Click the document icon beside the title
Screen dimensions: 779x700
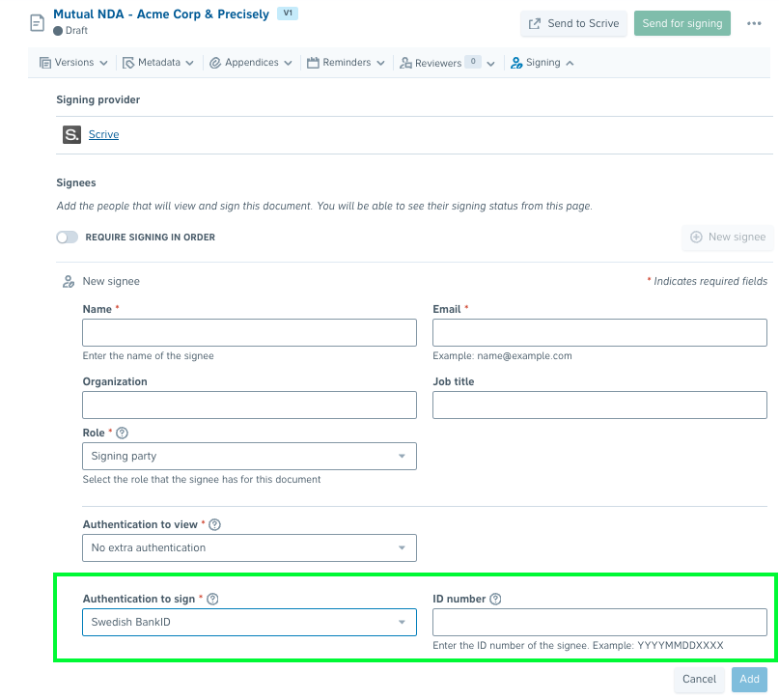click(37, 23)
